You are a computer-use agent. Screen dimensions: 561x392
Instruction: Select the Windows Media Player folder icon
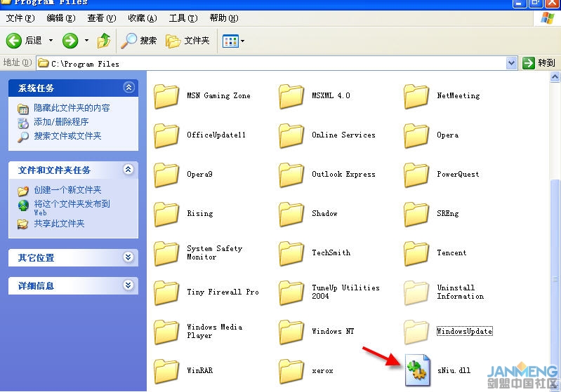[166, 332]
